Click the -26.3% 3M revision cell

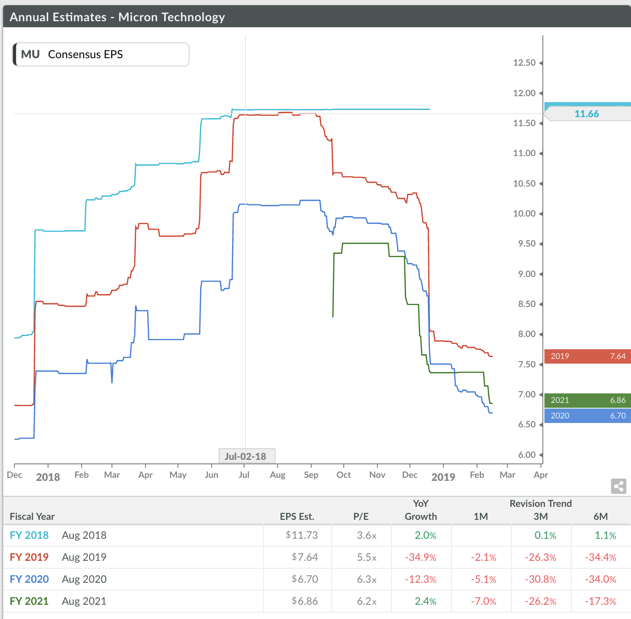[x=540, y=557]
